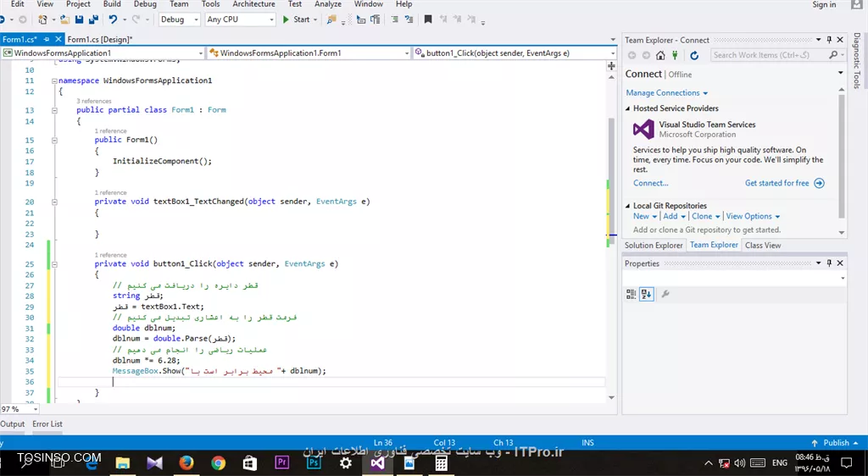The height and width of the screenshot is (476, 868).
Task: Collapse the Local Git Repositories section
Action: click(628, 206)
